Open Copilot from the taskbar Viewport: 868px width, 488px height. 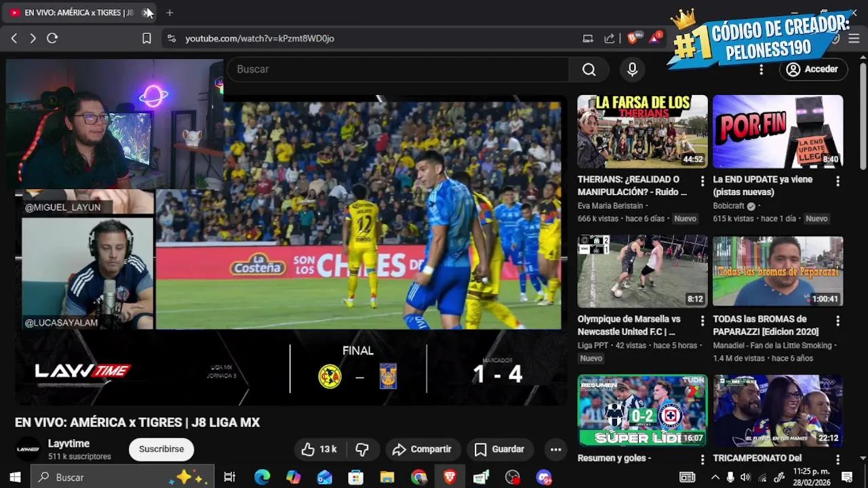tap(293, 477)
